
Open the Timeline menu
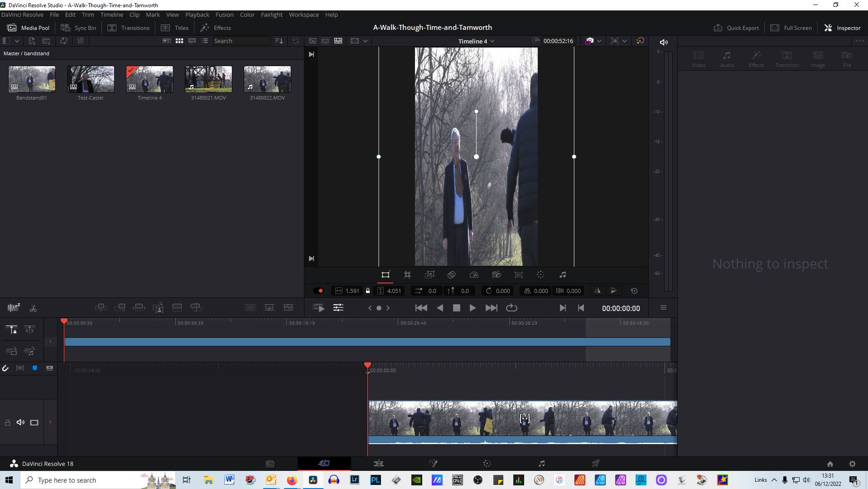pos(111,14)
